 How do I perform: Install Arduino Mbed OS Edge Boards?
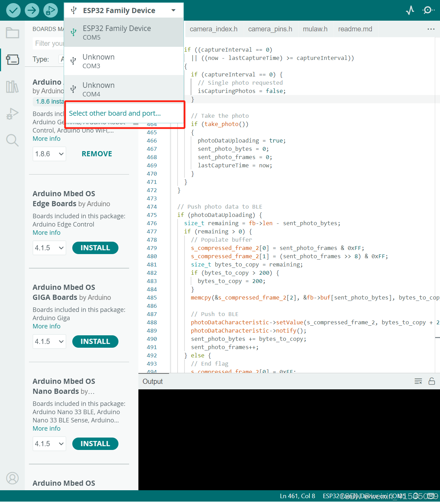pyautogui.click(x=95, y=248)
